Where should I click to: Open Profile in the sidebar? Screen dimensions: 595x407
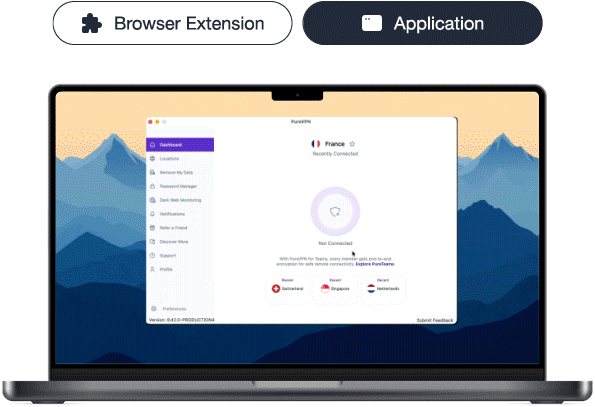(x=180, y=269)
